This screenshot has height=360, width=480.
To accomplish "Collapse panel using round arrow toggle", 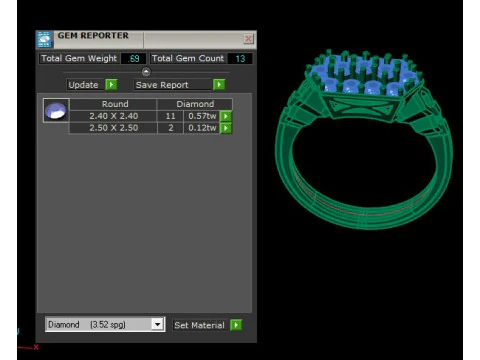I will pyautogui.click(x=146, y=72).
